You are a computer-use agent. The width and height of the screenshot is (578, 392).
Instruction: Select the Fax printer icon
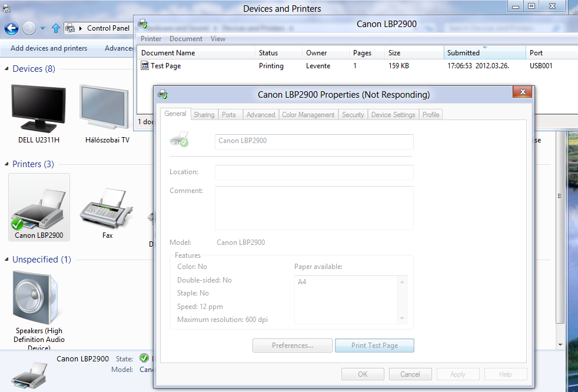(x=107, y=213)
